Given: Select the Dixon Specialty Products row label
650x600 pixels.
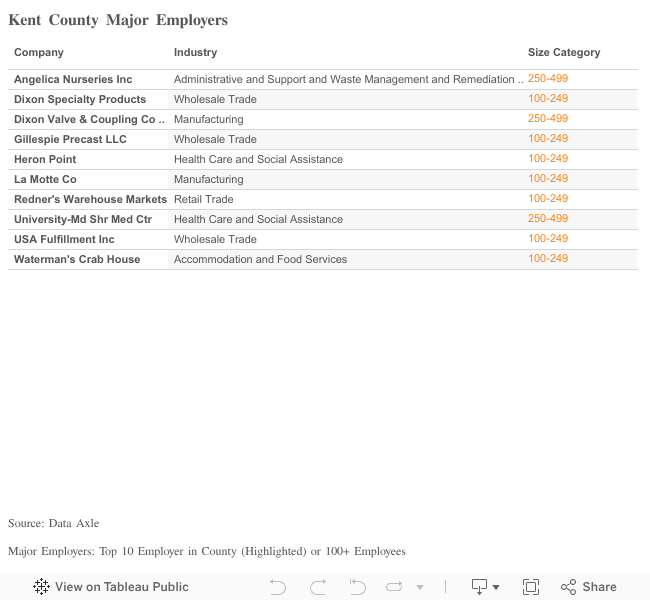Looking at the screenshot, I should coord(80,99).
